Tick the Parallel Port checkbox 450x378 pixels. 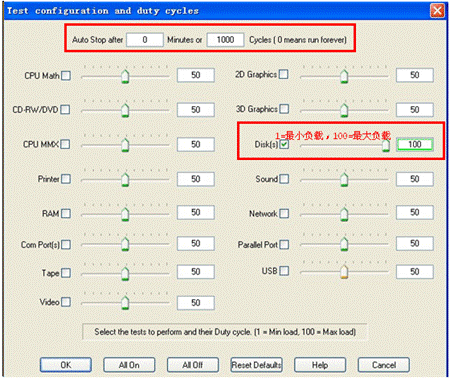click(284, 245)
